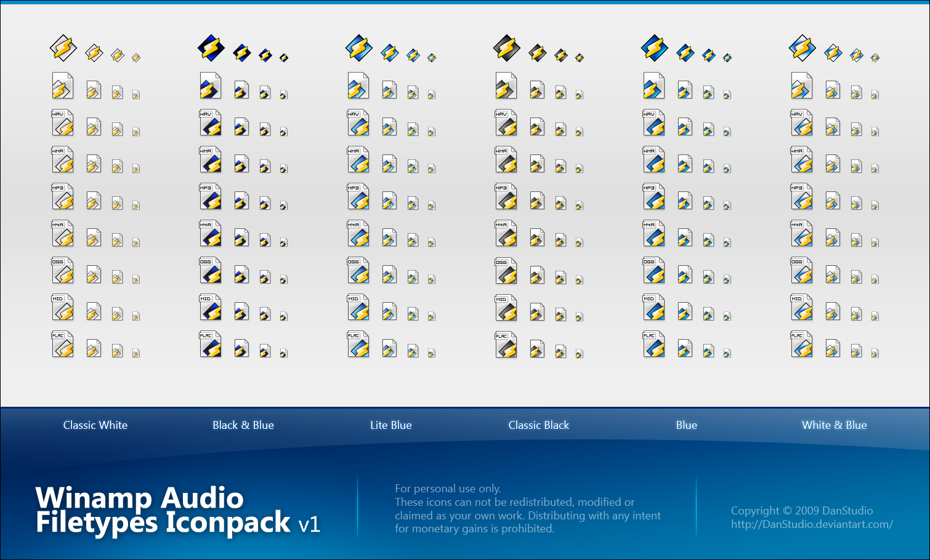Image resolution: width=930 pixels, height=560 pixels.
Task: Click the largest Winamp logo icon in Classic Black set
Action: pyautogui.click(x=506, y=48)
